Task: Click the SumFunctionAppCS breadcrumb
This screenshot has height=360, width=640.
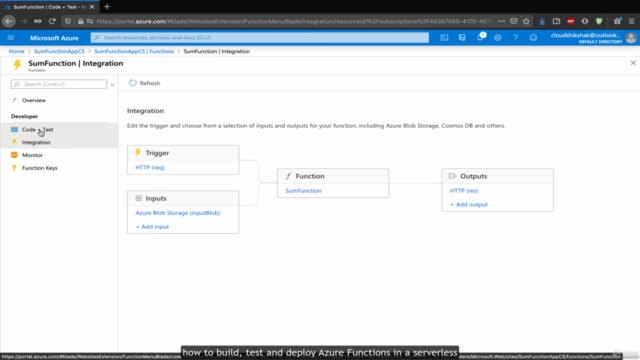Action: click(59, 51)
